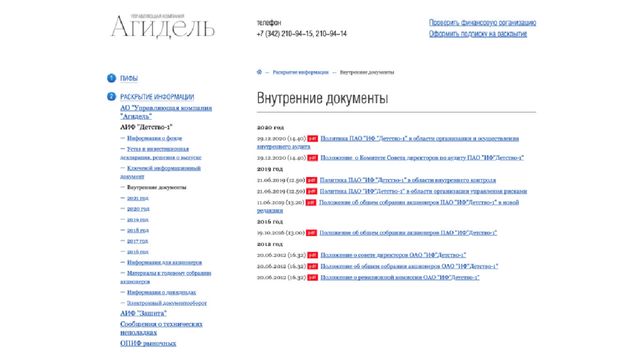Click the Внутренние документы page title
The height and width of the screenshot is (347, 644).
[x=322, y=99]
